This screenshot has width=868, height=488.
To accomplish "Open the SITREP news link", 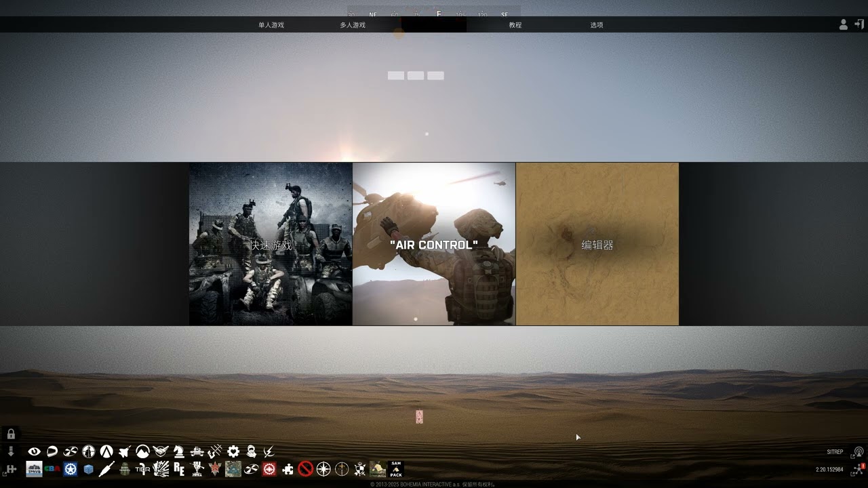I will click(x=835, y=452).
